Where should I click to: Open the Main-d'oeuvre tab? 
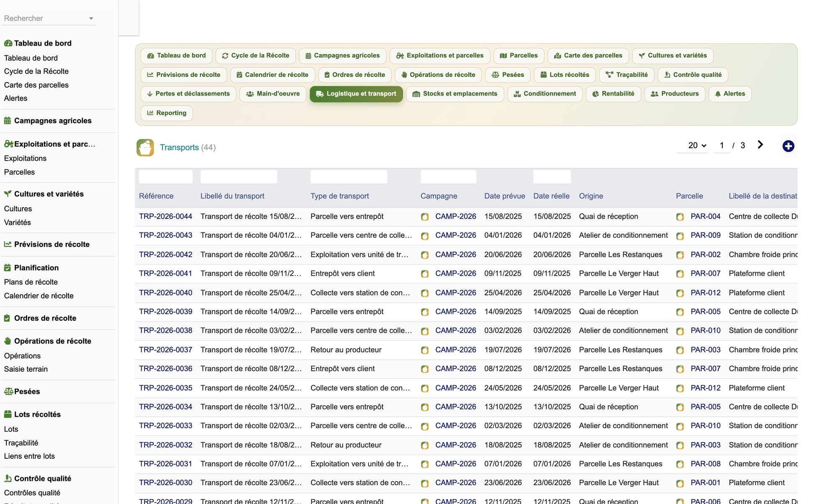(273, 94)
